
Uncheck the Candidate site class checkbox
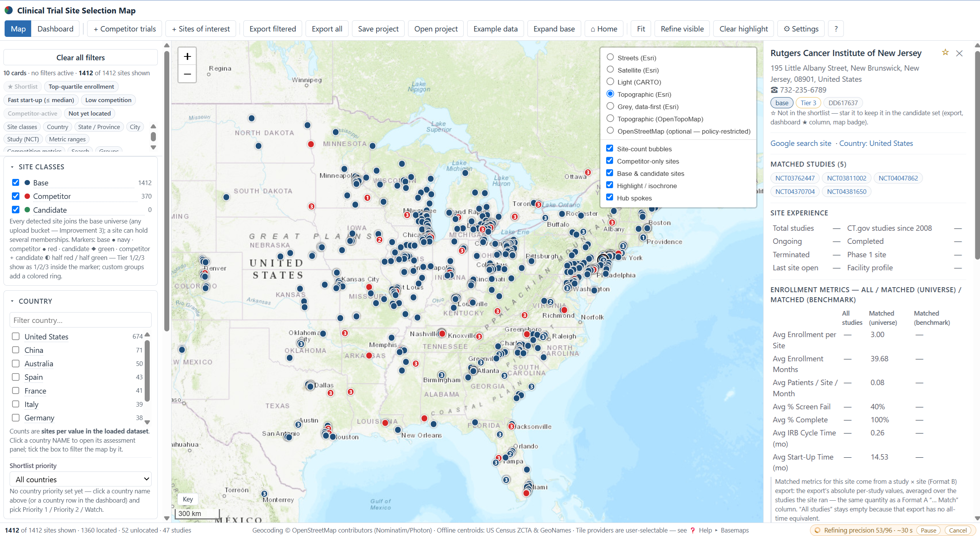point(15,209)
